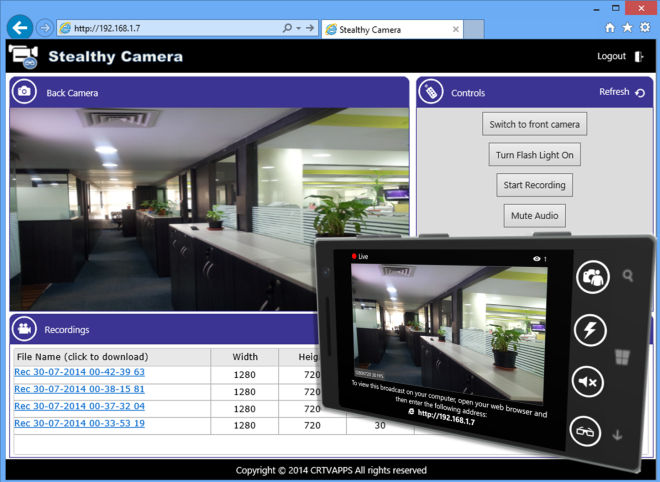
Task: Click the Recordings panel video camera icon
Action: 24,328
